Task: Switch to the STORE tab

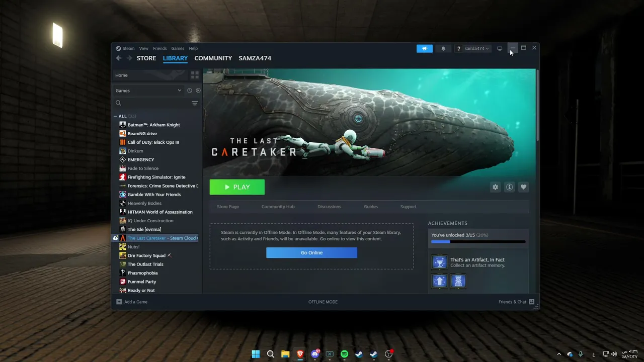Action: tap(146, 58)
